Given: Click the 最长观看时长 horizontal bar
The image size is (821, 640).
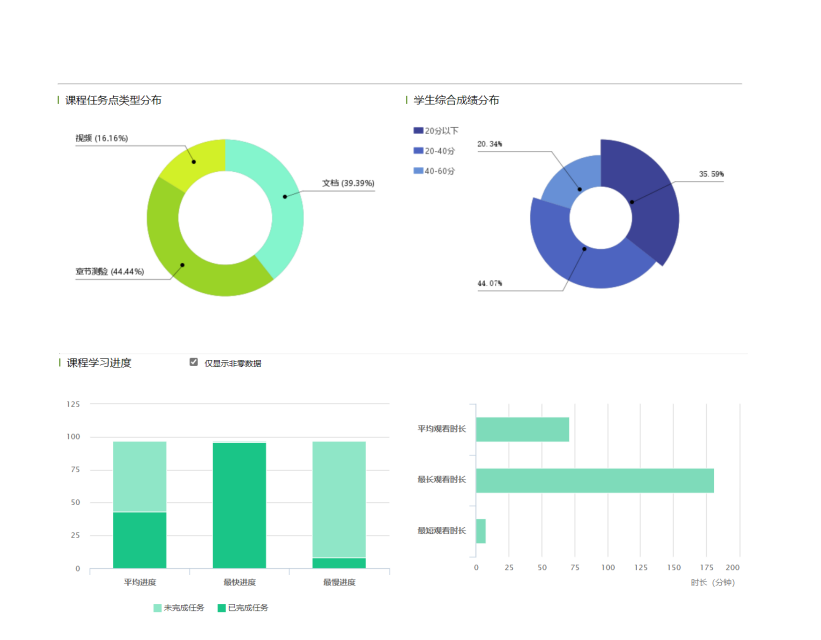Looking at the screenshot, I should (594, 480).
